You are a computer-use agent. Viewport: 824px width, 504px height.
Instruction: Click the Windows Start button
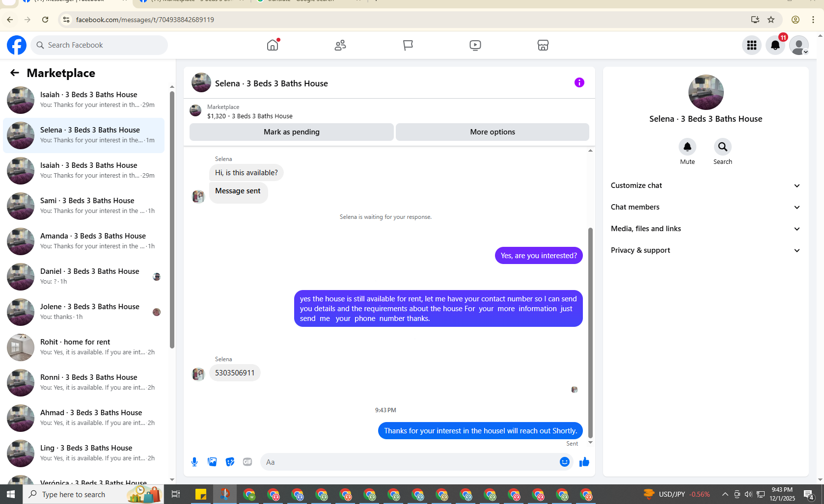[11, 494]
